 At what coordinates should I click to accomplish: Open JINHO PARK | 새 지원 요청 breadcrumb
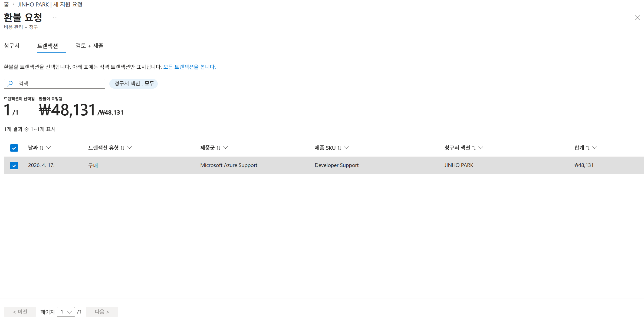tap(50, 4)
